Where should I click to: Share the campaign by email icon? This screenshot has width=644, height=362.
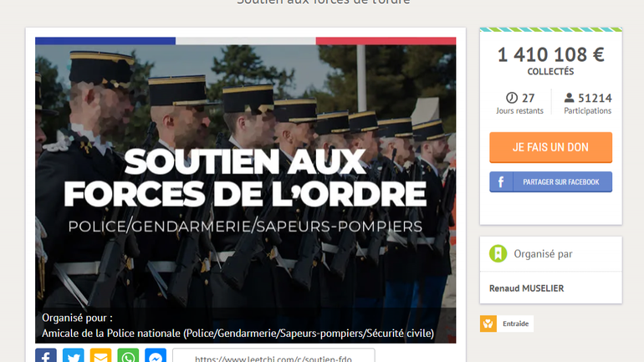coord(100,356)
